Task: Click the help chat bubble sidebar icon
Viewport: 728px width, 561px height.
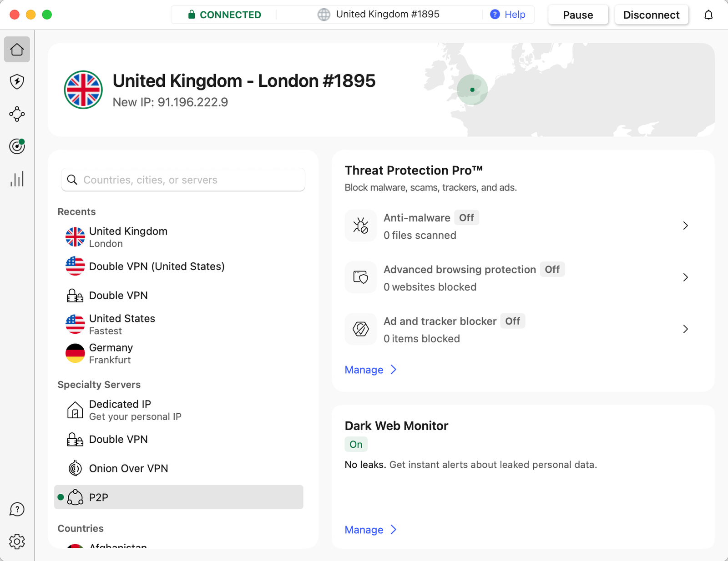Action: (17, 509)
